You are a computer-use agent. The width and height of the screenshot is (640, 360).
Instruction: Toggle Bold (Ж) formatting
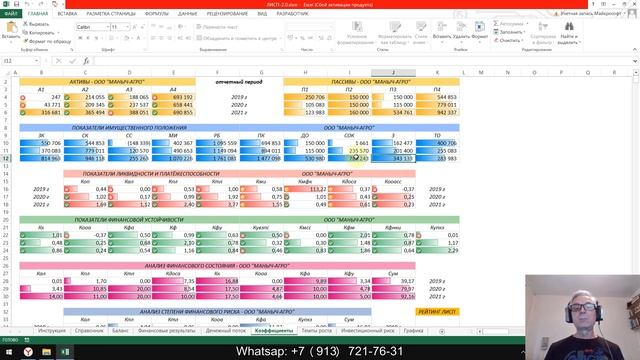[x=80, y=38]
